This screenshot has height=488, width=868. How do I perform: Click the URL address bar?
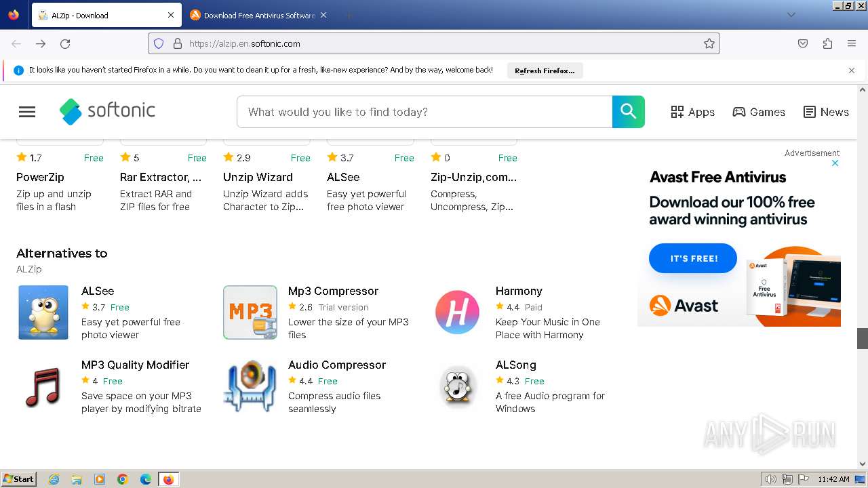[x=434, y=43]
